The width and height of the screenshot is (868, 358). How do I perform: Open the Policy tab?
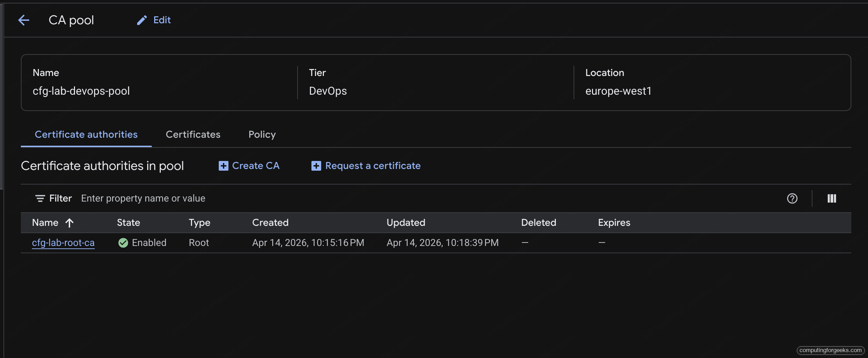pyautogui.click(x=262, y=135)
